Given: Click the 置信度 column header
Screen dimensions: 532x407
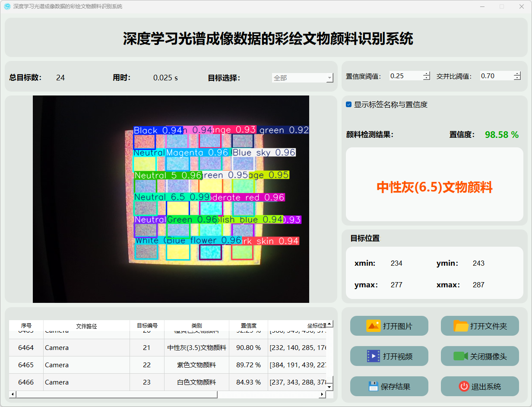Looking at the screenshot, I should click(x=248, y=326).
